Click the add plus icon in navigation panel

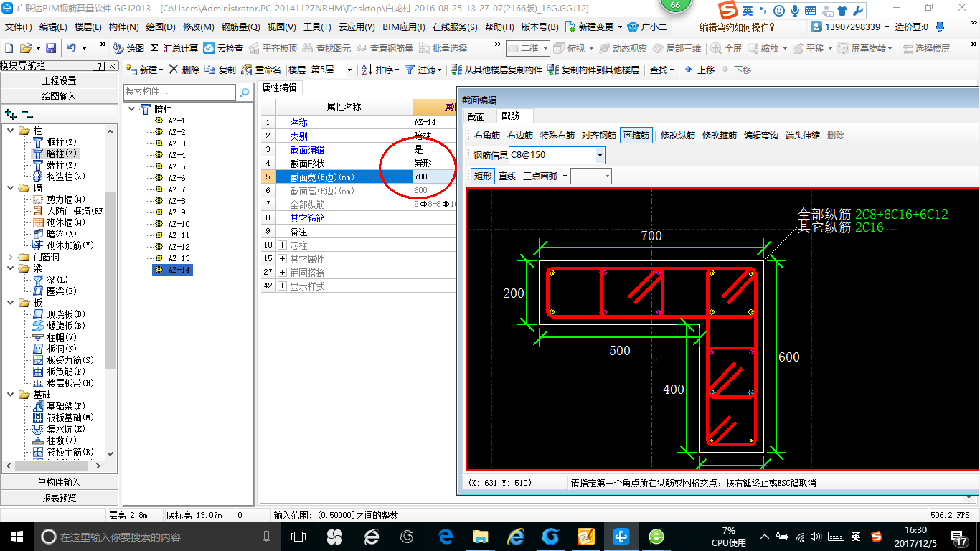[x=10, y=113]
